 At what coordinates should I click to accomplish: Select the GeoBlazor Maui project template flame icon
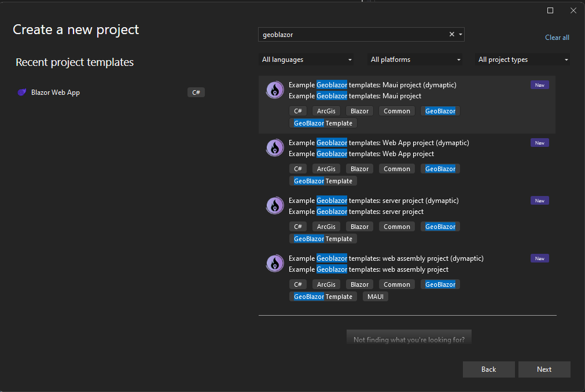coord(274,90)
